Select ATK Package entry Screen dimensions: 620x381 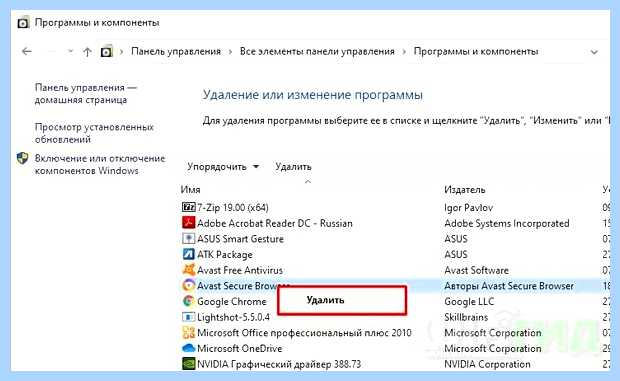pos(225,255)
